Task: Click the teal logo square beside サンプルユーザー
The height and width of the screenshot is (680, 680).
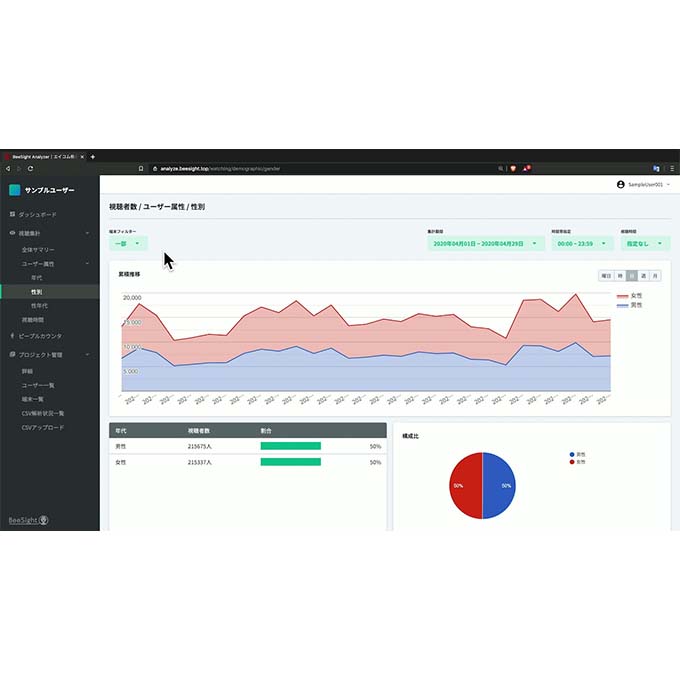Action: click(15, 190)
